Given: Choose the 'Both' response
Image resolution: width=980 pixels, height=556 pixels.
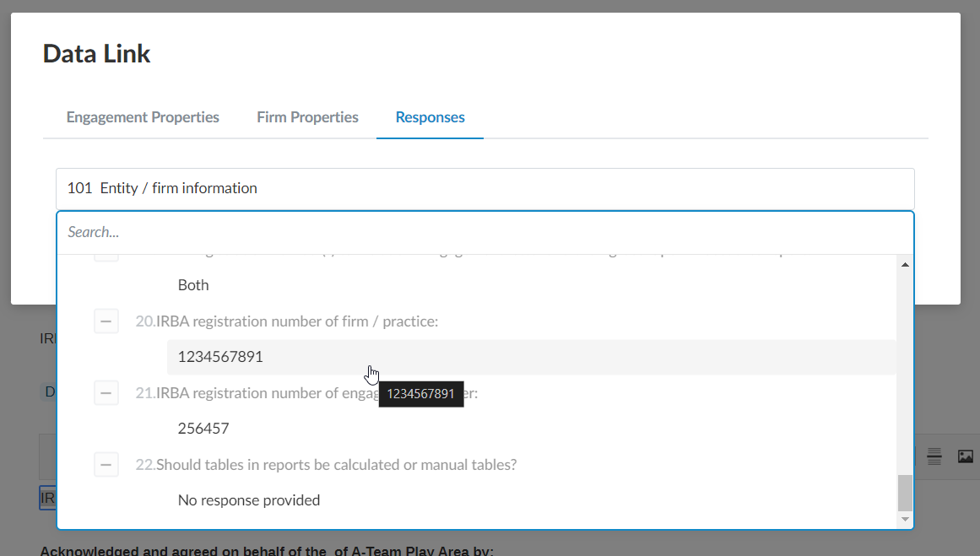Looking at the screenshot, I should click(193, 285).
